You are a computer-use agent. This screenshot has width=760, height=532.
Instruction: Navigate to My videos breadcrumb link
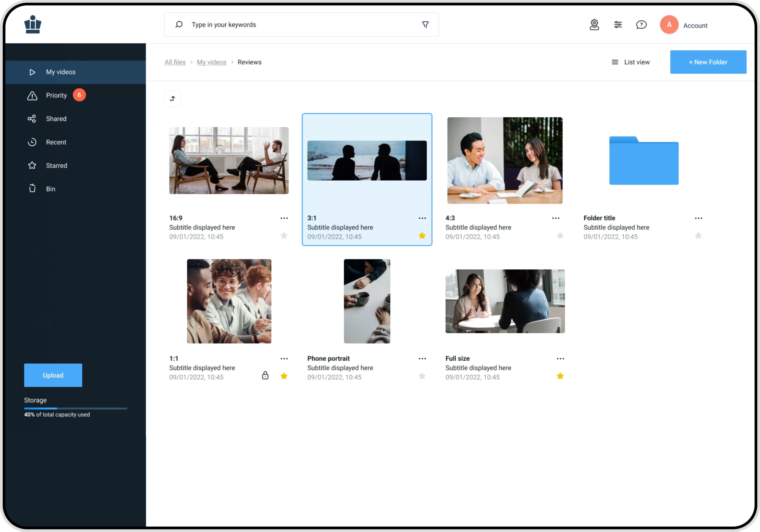[211, 62]
